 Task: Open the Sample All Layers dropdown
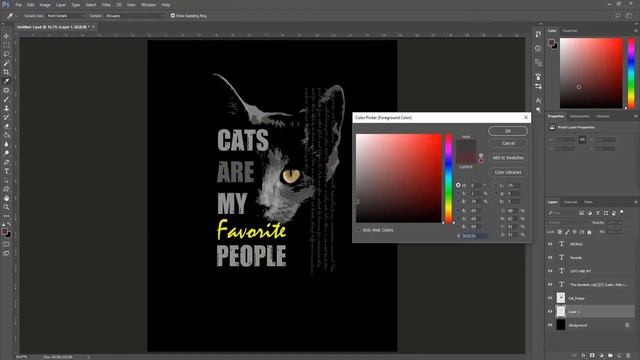[x=134, y=16]
